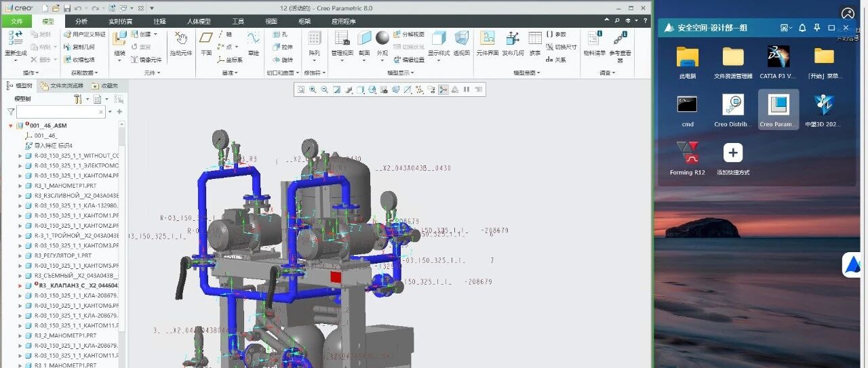This screenshot has width=868, height=368.
Task: Click 发布几何 (Publish Geometry)
Action: [x=513, y=43]
